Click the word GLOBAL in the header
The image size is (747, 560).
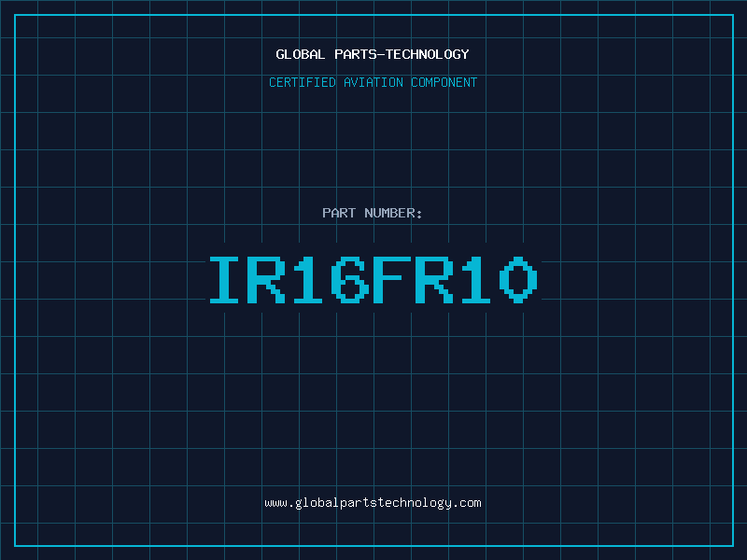click(301, 54)
